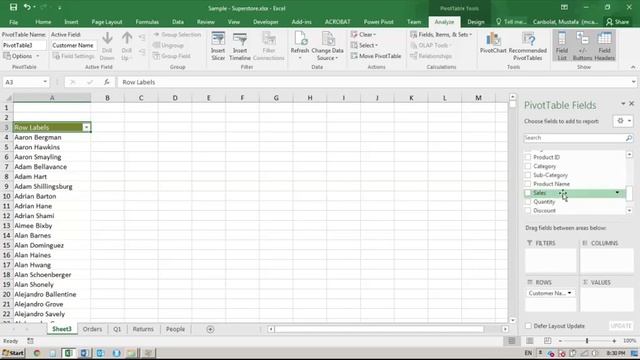Switch to the Design tab
This screenshot has height=360, width=640.
click(476, 22)
